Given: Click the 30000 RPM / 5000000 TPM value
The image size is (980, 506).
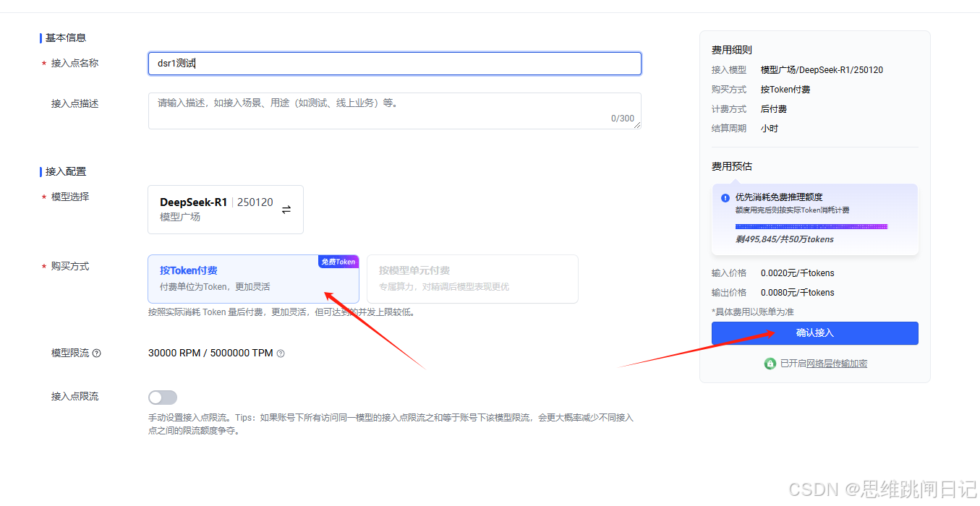Looking at the screenshot, I should 210,353.
